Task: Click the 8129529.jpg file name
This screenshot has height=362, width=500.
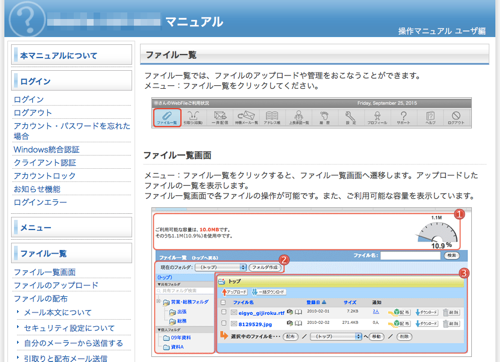Action: pos(255,324)
